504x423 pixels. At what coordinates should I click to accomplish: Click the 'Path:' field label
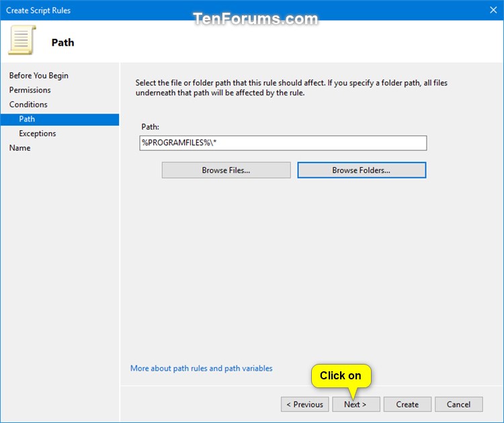point(150,127)
